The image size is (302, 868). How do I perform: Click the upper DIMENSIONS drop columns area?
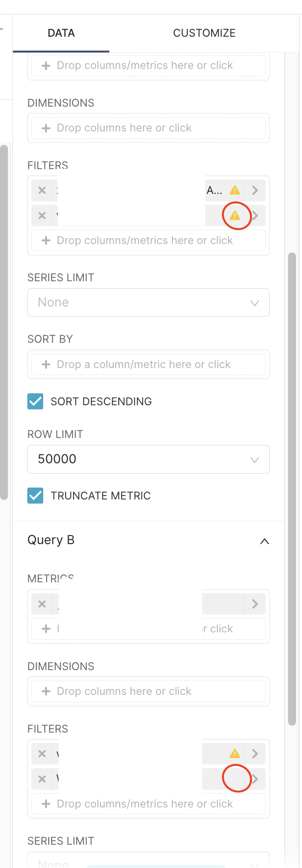tap(149, 127)
